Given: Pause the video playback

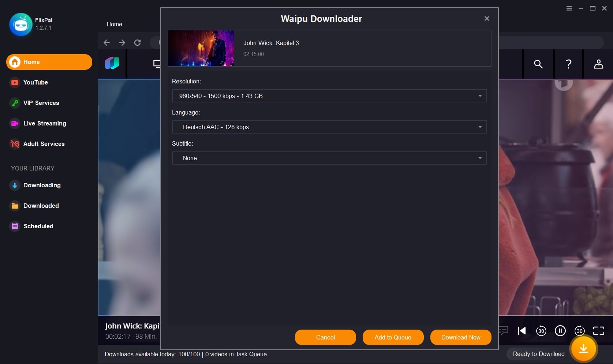Looking at the screenshot, I should (560, 331).
